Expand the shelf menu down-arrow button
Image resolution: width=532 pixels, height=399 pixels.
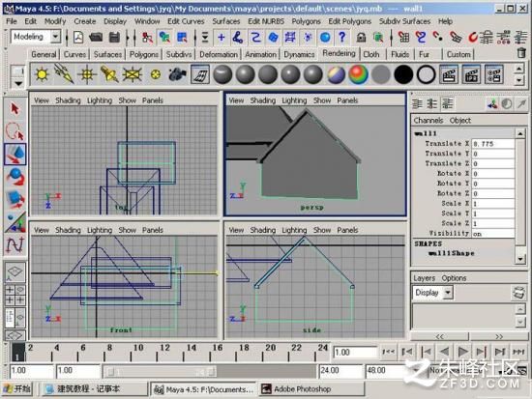coord(17,83)
